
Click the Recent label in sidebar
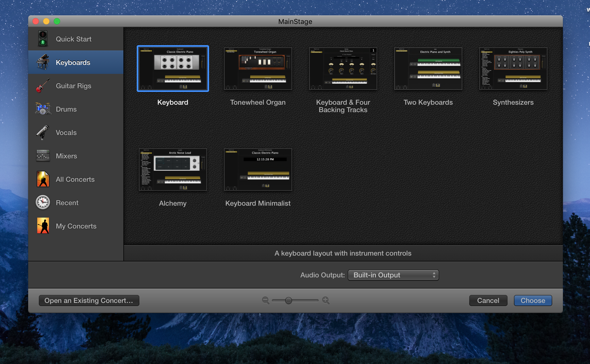click(x=67, y=203)
